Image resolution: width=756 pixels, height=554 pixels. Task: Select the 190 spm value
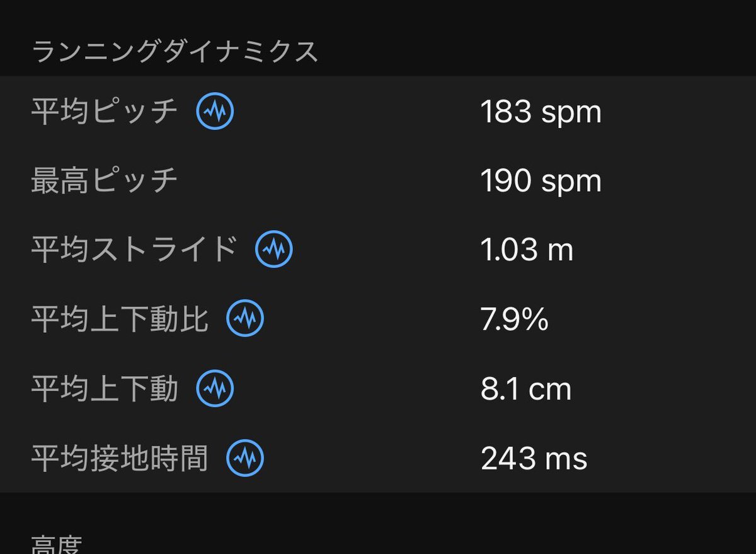tap(541, 182)
